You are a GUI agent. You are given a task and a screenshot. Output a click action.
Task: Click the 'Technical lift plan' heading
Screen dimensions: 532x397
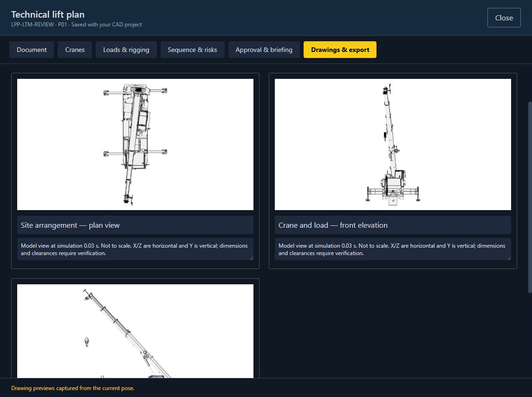click(48, 14)
